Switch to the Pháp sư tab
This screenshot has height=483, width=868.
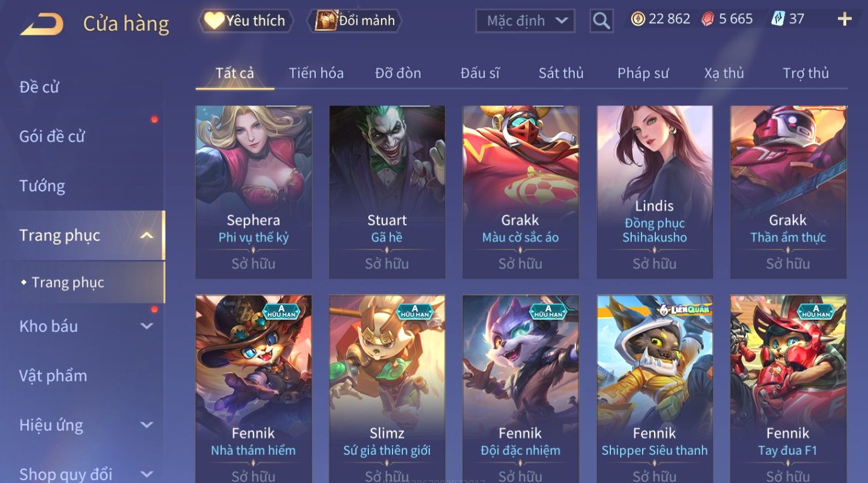coord(643,73)
